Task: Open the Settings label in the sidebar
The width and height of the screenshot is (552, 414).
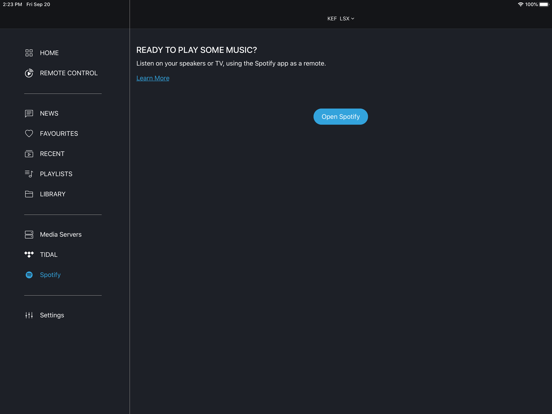Action: click(52, 315)
